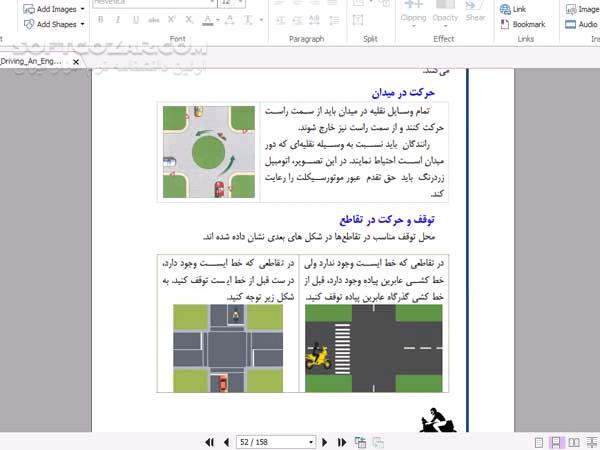This screenshot has width=600, height=450.
Task: Insert a Link from Links group
Action: tap(513, 9)
